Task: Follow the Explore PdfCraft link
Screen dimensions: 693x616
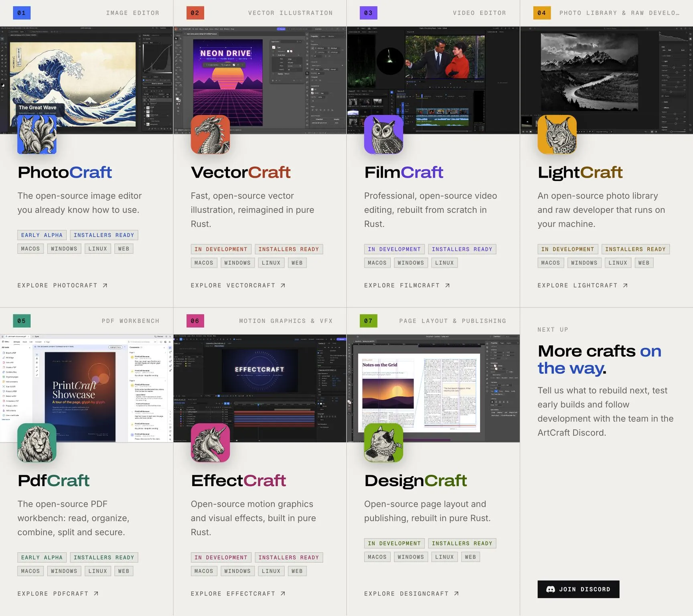Action: click(x=58, y=594)
